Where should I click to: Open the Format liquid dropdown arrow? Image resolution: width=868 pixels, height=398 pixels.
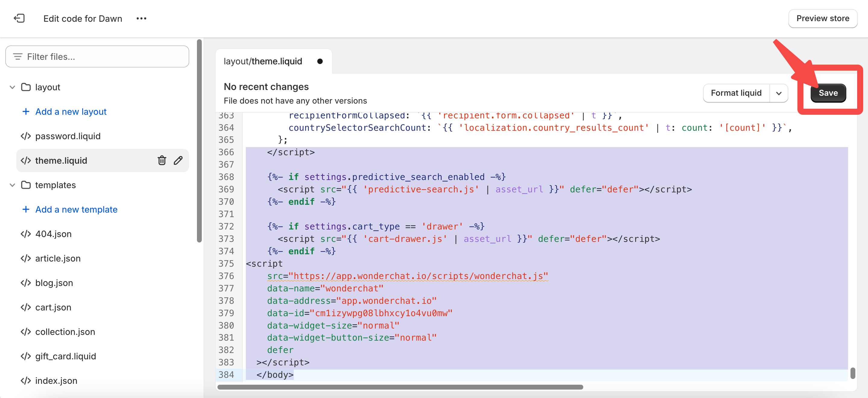(778, 93)
